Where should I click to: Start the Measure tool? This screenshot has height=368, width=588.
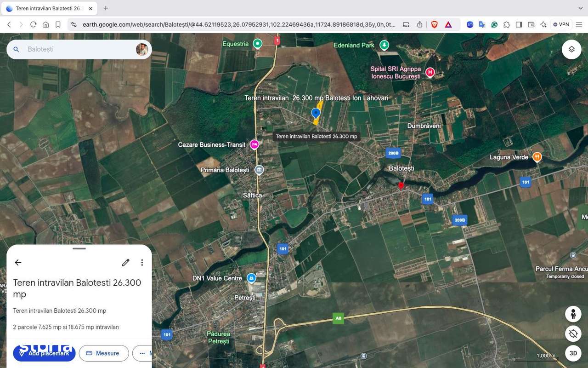(104, 353)
